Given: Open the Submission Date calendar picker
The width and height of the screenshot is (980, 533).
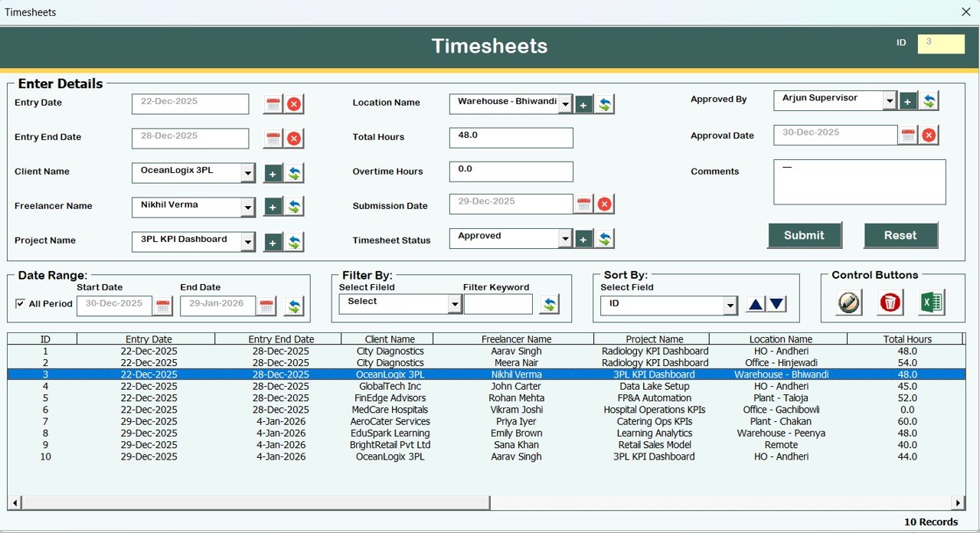Looking at the screenshot, I should click(583, 204).
